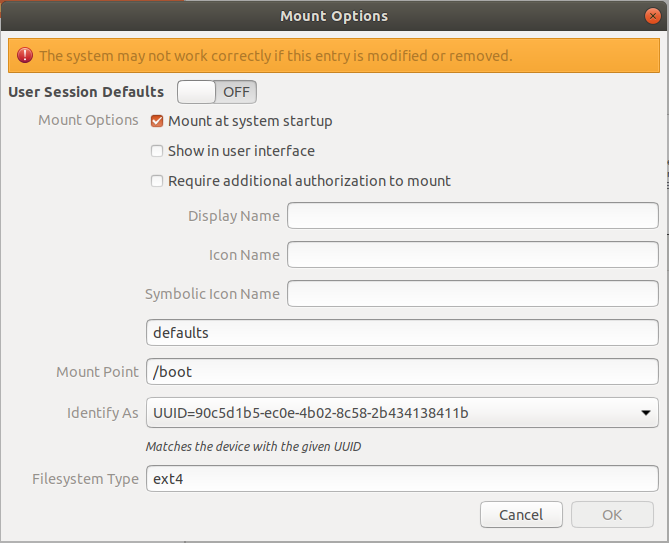Click the Display Name input field
The width and height of the screenshot is (669, 543).
pyautogui.click(x=473, y=215)
